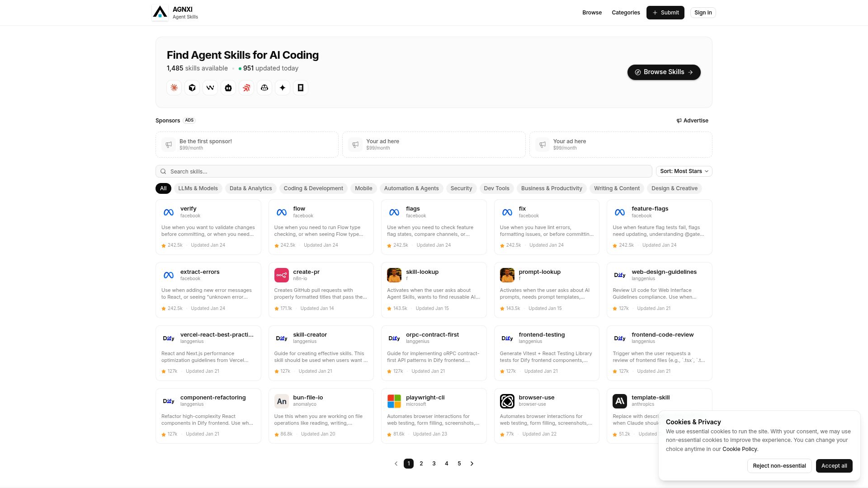This screenshot has height=488, width=868.
Task: Open the Cookie Policy link
Action: click(x=740, y=449)
